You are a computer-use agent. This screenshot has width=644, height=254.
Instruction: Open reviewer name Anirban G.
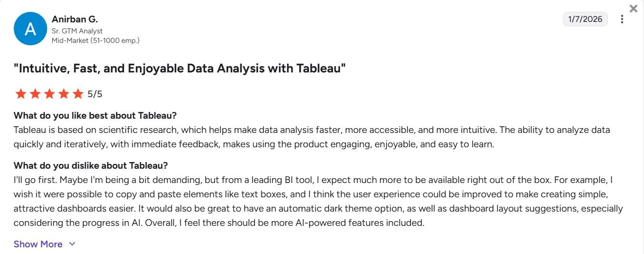tap(75, 20)
